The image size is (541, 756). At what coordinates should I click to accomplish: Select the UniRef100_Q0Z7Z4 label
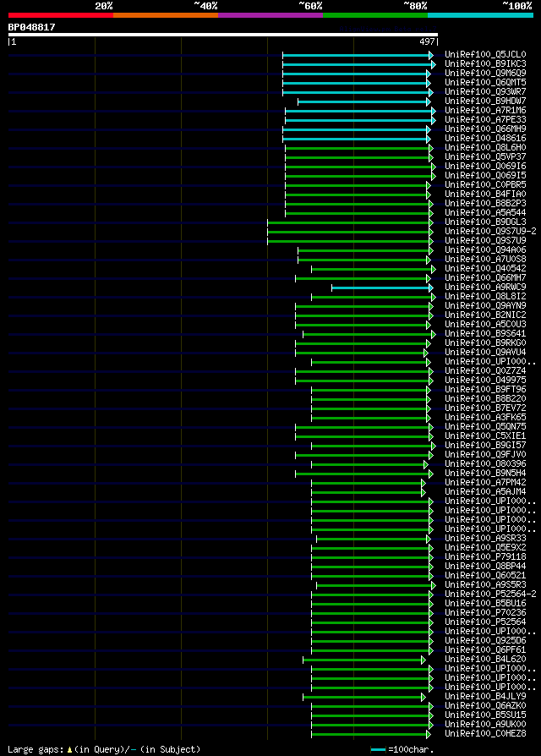tap(485, 370)
